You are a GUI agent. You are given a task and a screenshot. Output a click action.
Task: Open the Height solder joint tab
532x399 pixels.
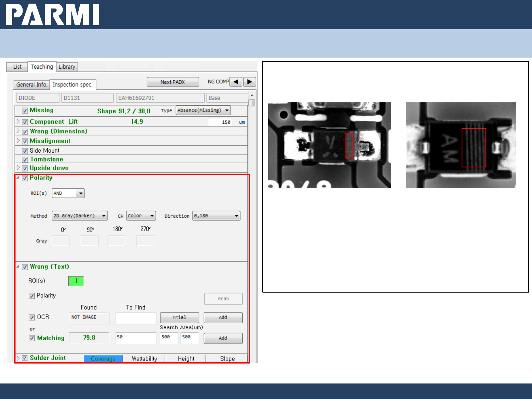[186, 359]
